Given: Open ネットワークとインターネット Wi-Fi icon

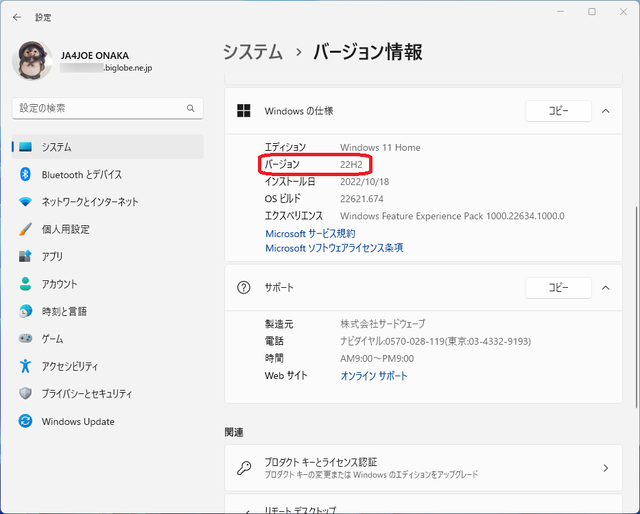Looking at the screenshot, I should click(25, 202).
